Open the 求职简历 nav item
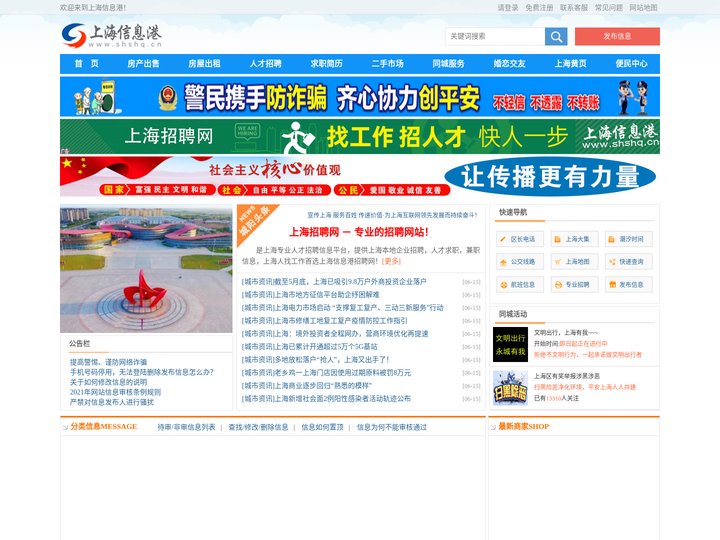 [x=326, y=64]
